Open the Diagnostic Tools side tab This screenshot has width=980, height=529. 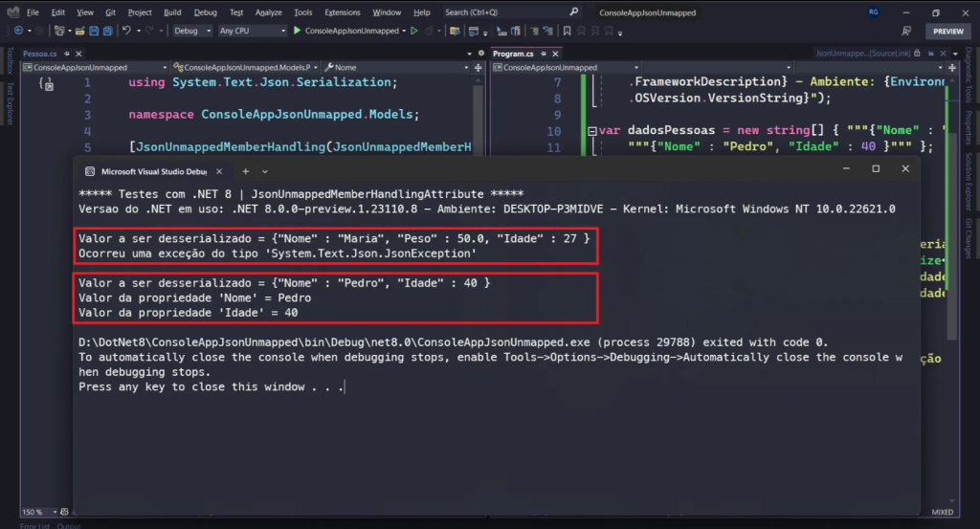click(969, 76)
